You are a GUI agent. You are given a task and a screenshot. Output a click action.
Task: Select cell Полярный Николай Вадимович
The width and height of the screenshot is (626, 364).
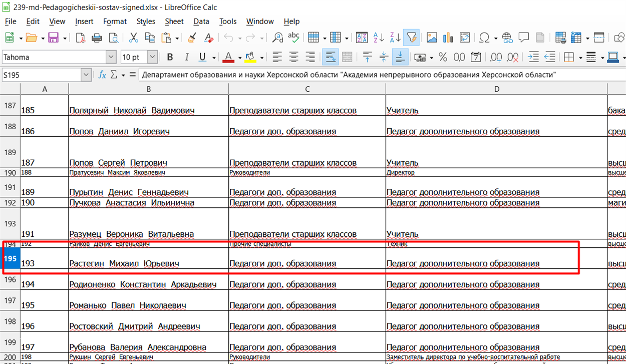[x=148, y=105]
